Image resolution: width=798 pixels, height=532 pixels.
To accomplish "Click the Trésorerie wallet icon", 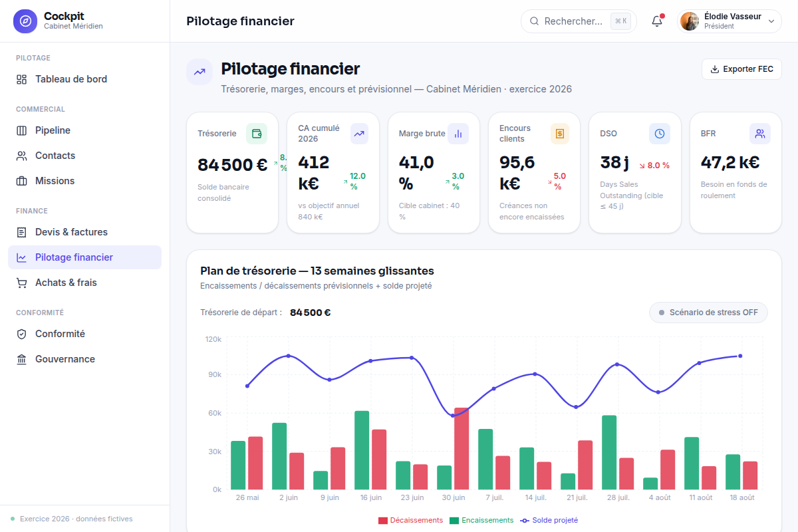I will (257, 134).
